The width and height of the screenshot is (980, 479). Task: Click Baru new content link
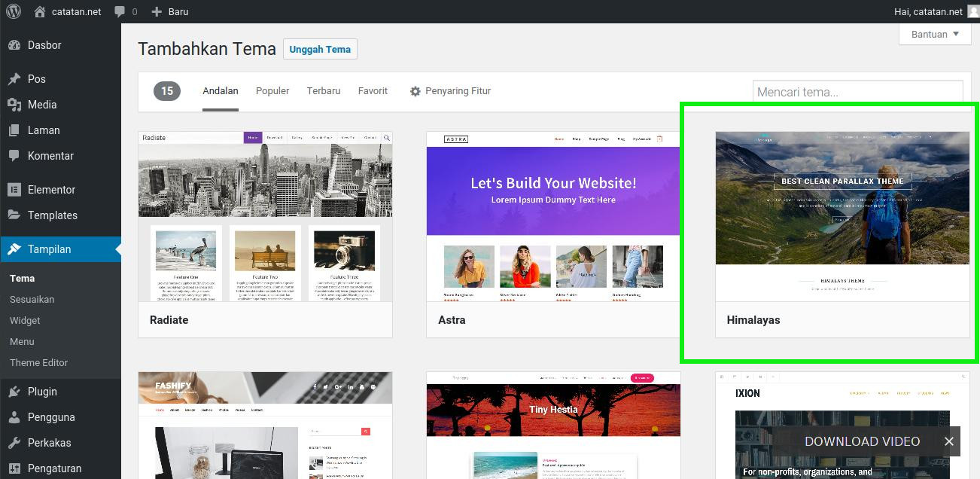click(178, 12)
